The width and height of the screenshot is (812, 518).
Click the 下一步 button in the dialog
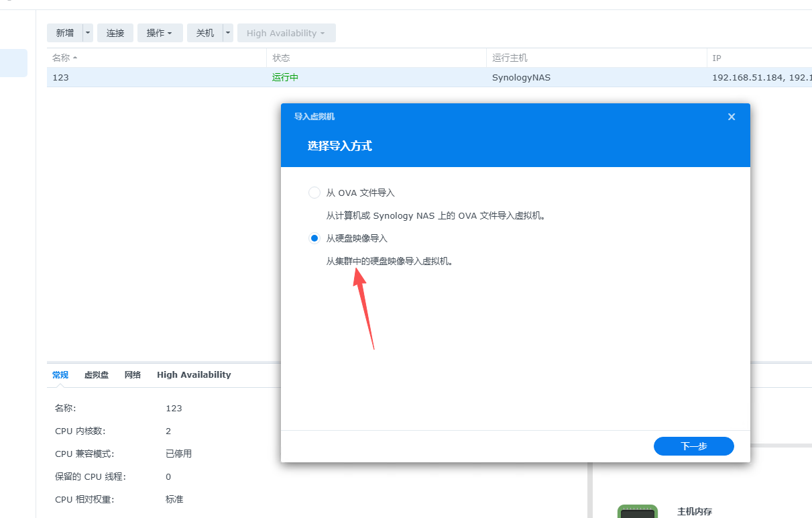693,446
